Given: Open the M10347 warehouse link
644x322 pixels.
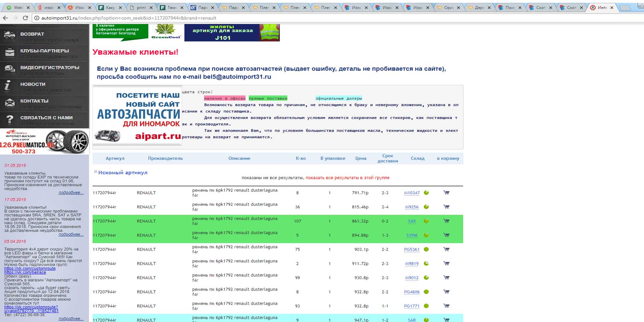Looking at the screenshot, I should tap(412, 193).
